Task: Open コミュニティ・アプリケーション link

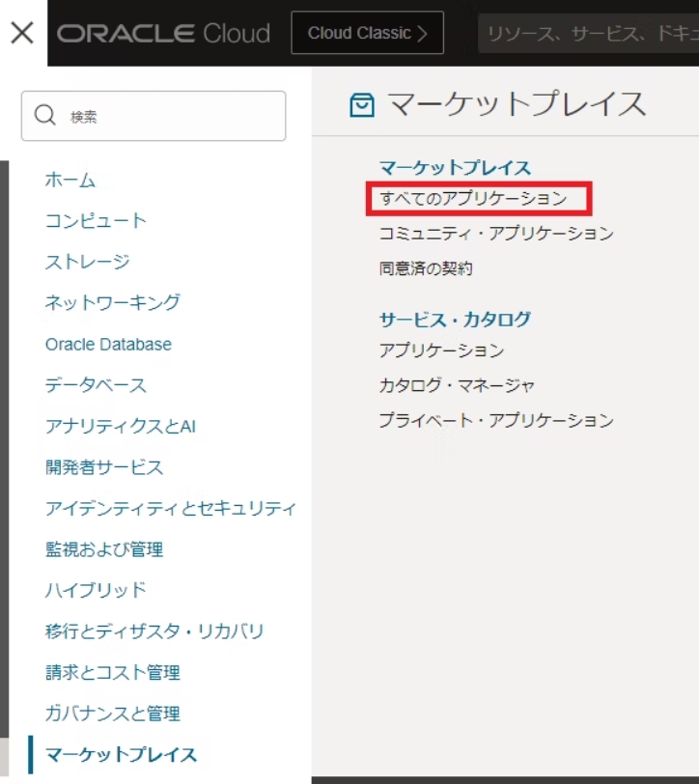Action: click(x=496, y=234)
